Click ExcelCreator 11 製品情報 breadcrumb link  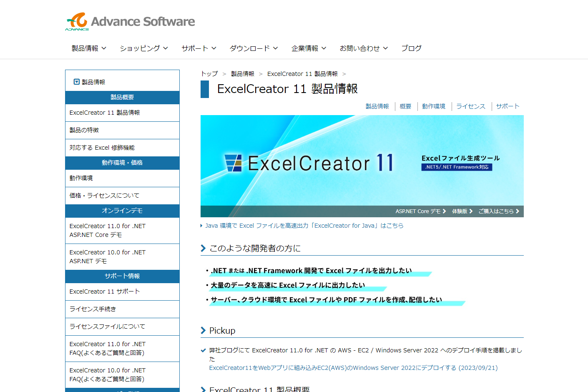[x=302, y=74]
